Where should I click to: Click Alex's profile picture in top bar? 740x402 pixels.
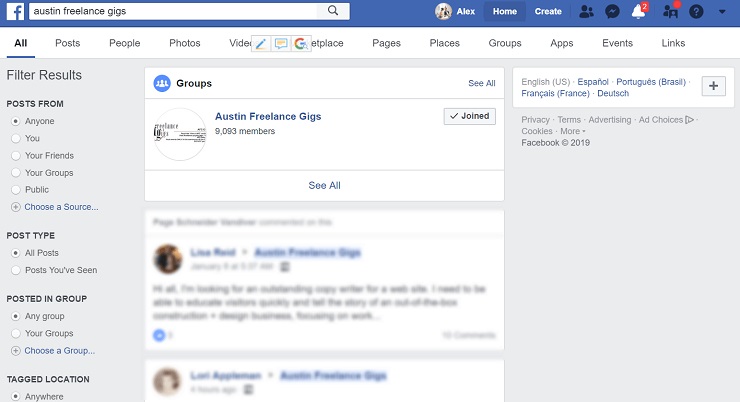pyautogui.click(x=443, y=11)
